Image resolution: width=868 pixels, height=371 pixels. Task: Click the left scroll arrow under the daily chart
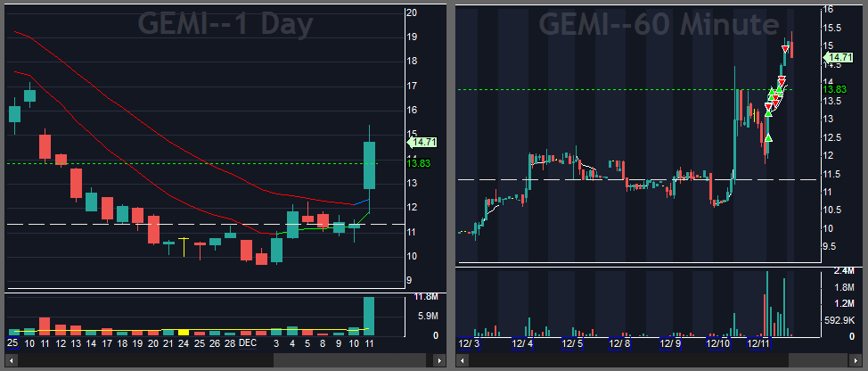[x=12, y=360]
